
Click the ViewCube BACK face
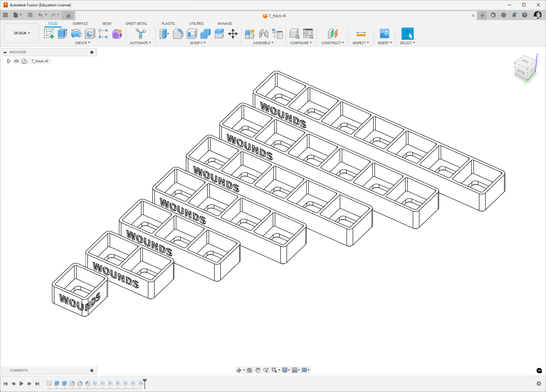click(x=521, y=72)
